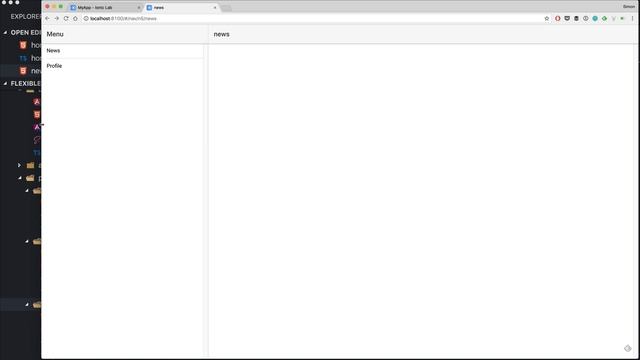
Task: Click the green diamond extension icon
Action: click(604, 18)
